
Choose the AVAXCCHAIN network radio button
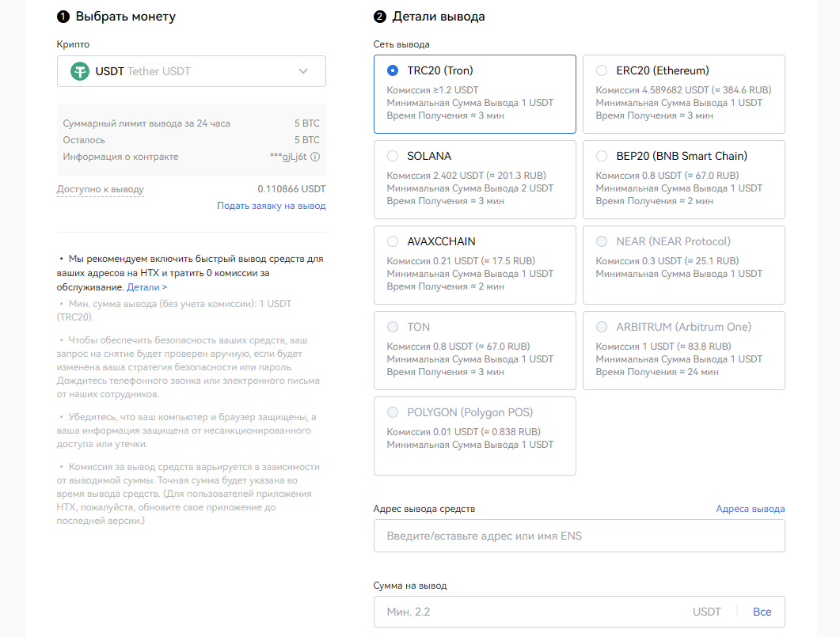(393, 241)
